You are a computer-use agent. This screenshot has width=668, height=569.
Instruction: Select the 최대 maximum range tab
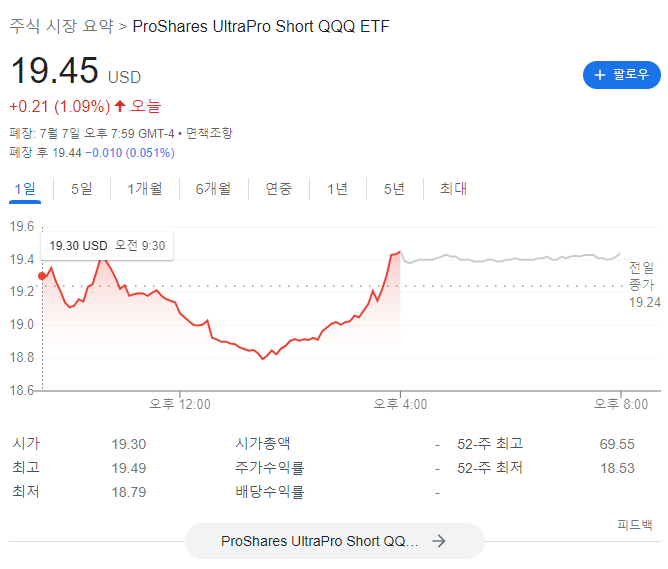(x=453, y=189)
